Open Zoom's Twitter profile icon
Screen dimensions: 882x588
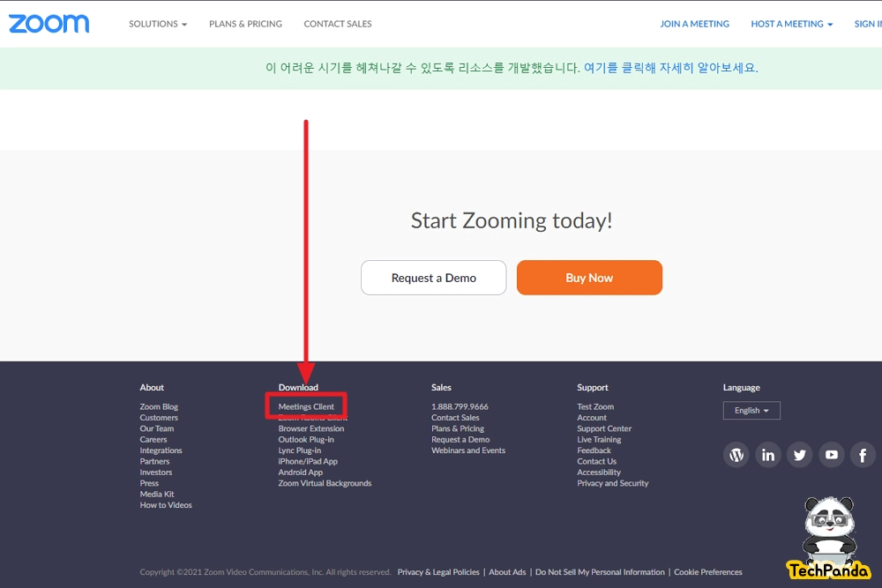pyautogui.click(x=799, y=454)
